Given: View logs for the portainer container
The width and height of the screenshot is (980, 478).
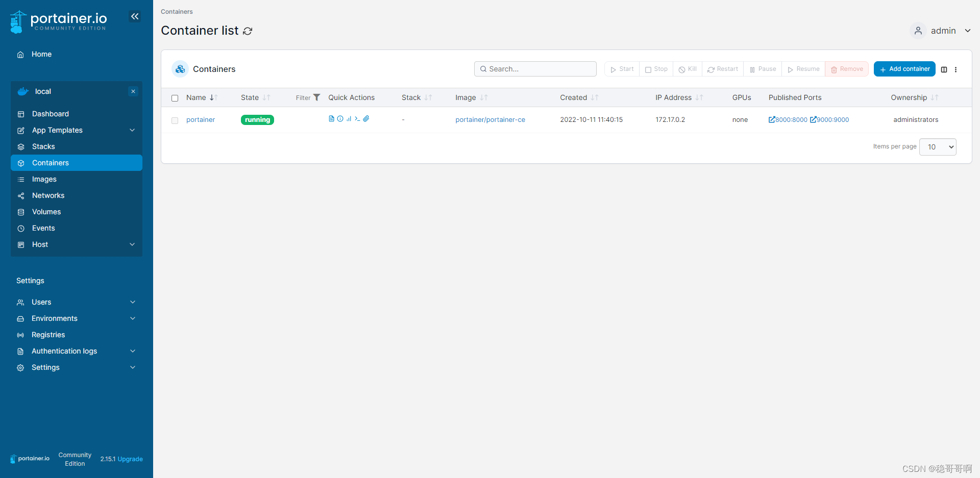Looking at the screenshot, I should click(331, 118).
